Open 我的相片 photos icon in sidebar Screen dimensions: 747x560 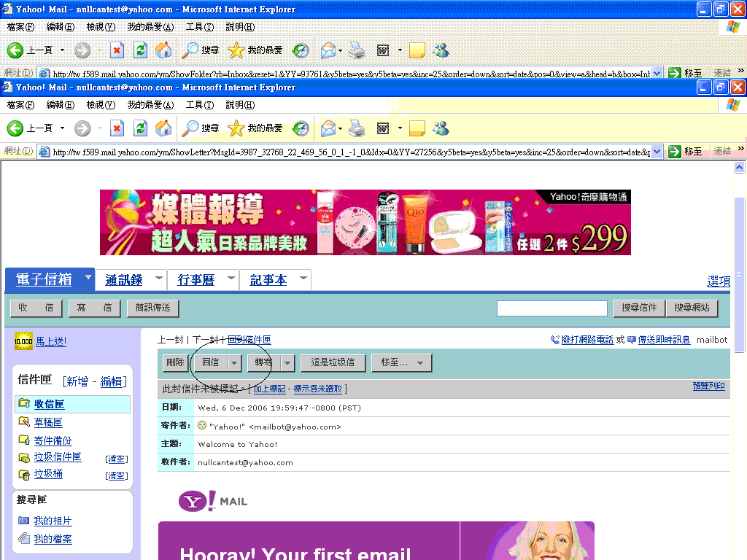(x=23, y=521)
